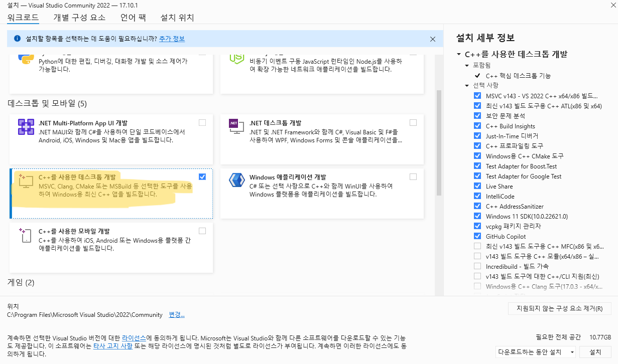
Task: Uncheck C++ Build Insights option
Action: pos(477,126)
